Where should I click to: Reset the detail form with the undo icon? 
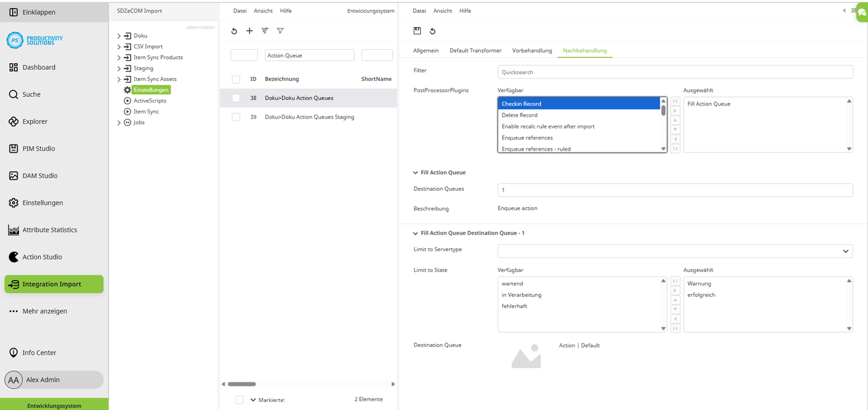[x=432, y=31]
